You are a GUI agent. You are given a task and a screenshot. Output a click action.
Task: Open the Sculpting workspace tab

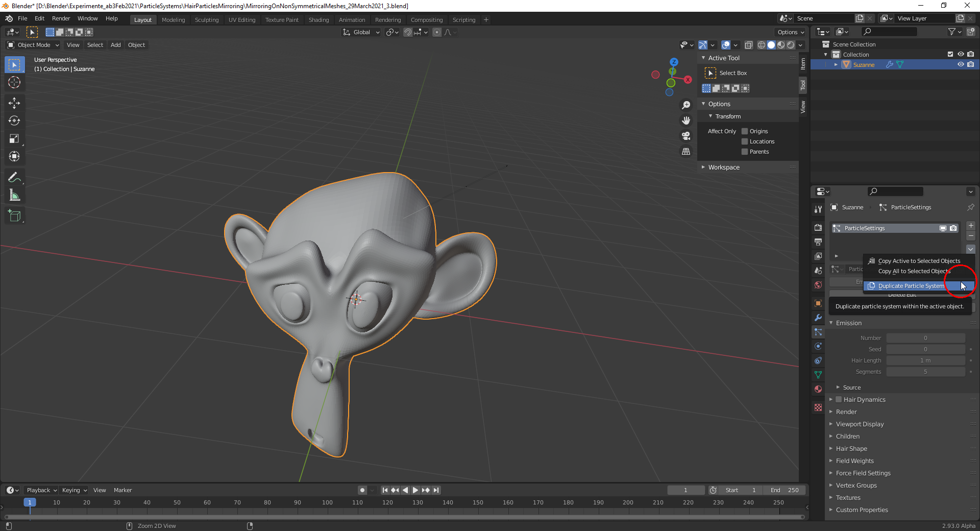click(207, 20)
